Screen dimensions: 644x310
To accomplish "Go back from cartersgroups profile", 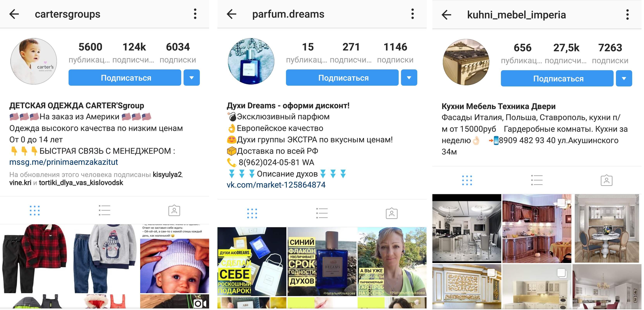I will [14, 14].
